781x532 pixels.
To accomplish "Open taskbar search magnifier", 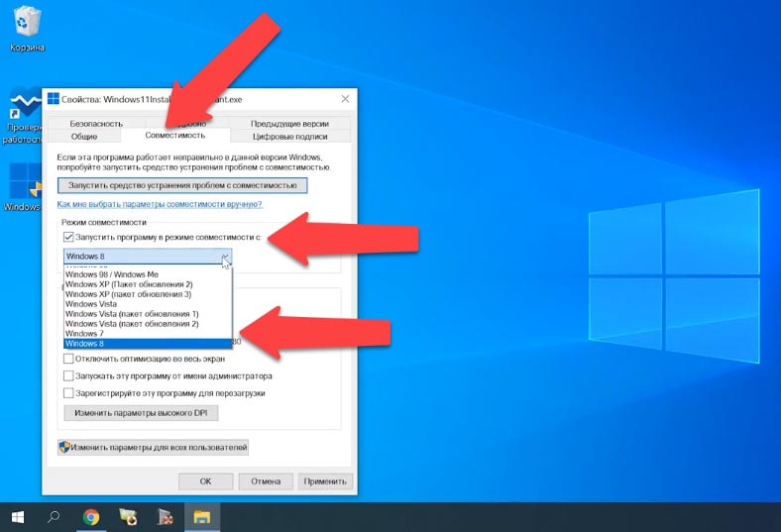I will pos(54,517).
